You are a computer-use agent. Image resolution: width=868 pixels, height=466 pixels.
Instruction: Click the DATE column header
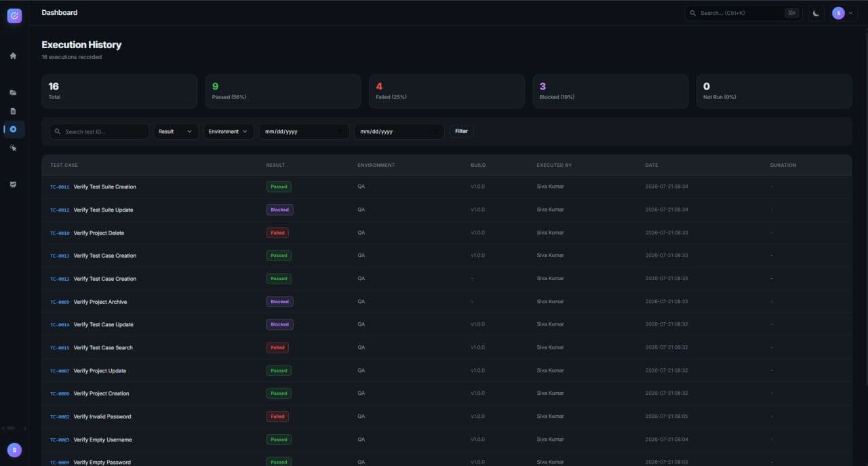652,166
